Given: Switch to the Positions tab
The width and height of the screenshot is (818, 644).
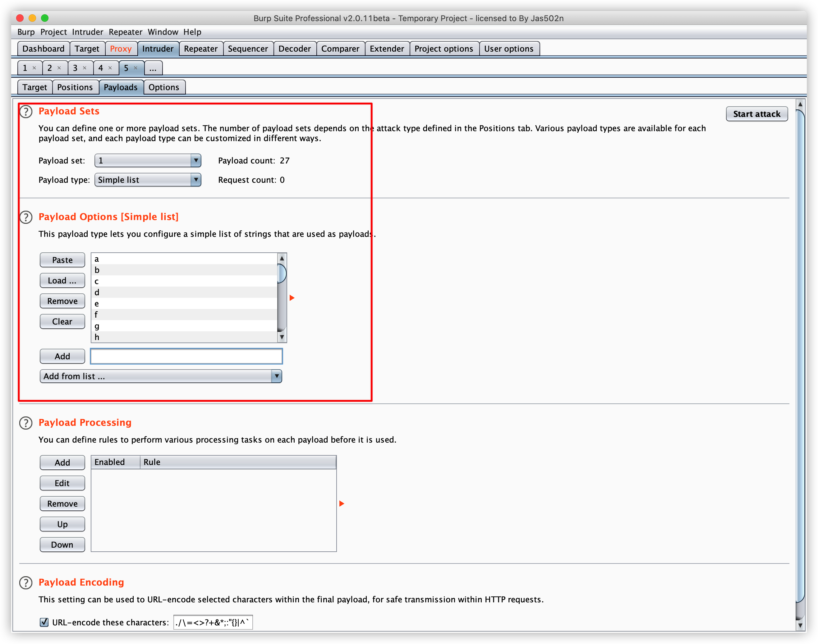Looking at the screenshot, I should (x=75, y=87).
